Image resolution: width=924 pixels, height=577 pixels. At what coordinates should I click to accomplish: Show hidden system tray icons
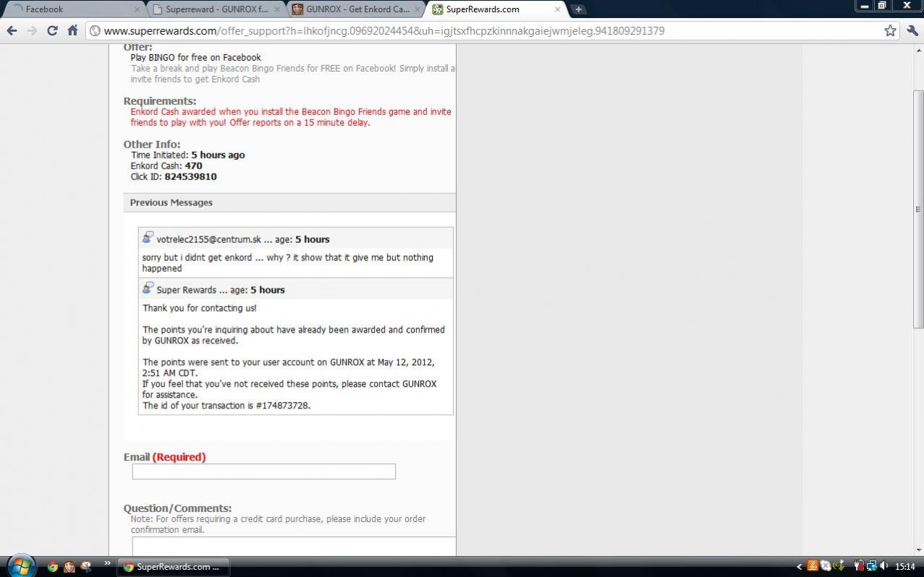(800, 567)
